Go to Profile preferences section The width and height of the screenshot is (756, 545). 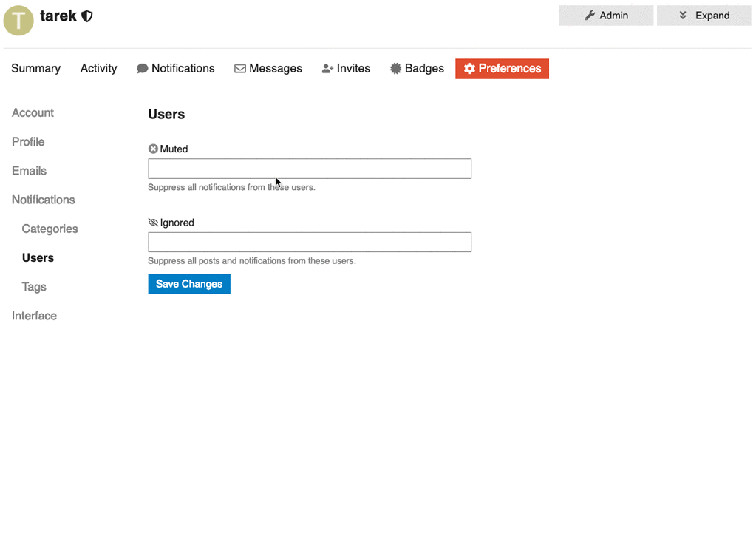click(28, 142)
